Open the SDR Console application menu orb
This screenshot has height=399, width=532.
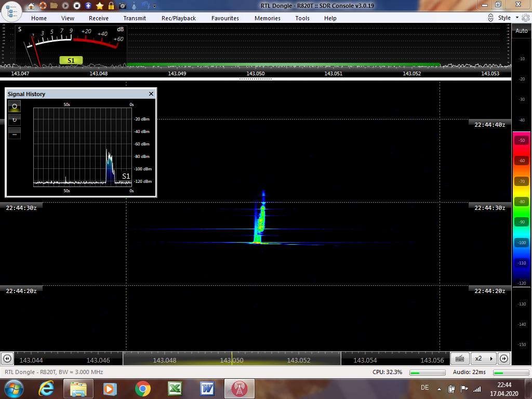11,11
